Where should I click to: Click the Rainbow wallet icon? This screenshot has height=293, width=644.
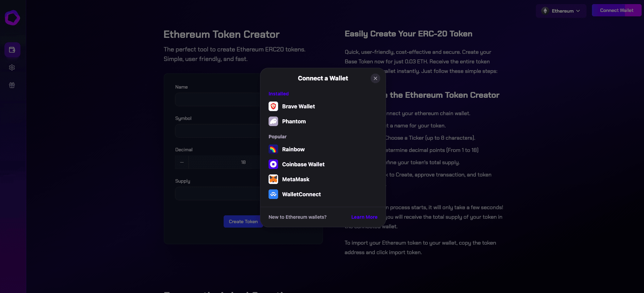(273, 150)
